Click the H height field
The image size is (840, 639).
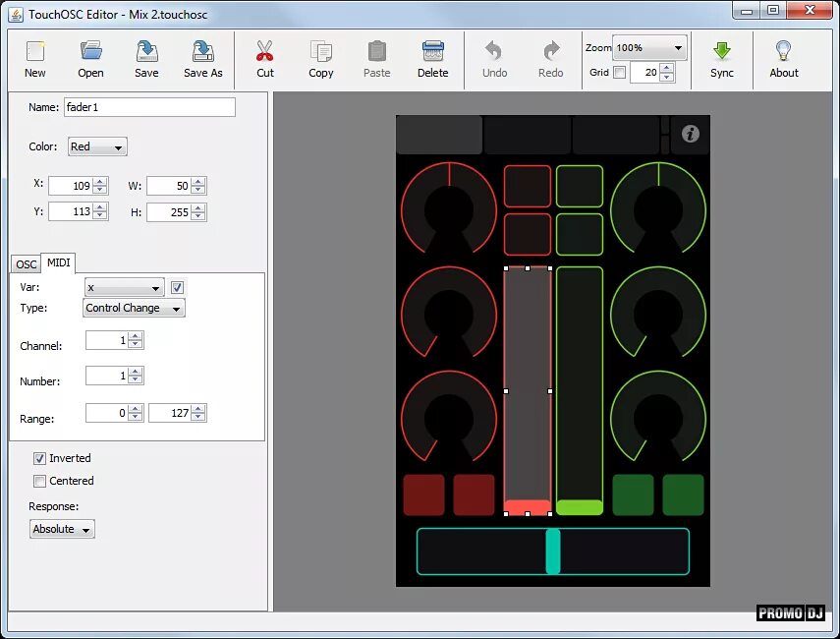[x=169, y=212]
